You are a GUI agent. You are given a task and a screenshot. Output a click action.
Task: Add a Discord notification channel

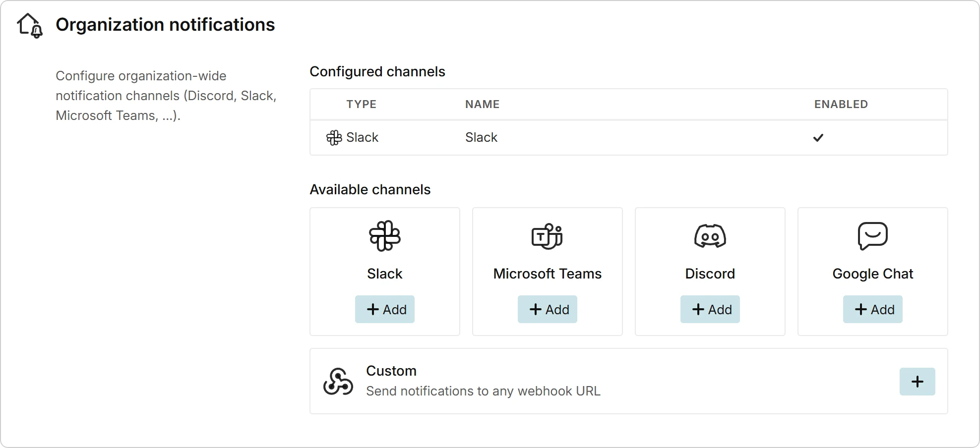tap(710, 309)
